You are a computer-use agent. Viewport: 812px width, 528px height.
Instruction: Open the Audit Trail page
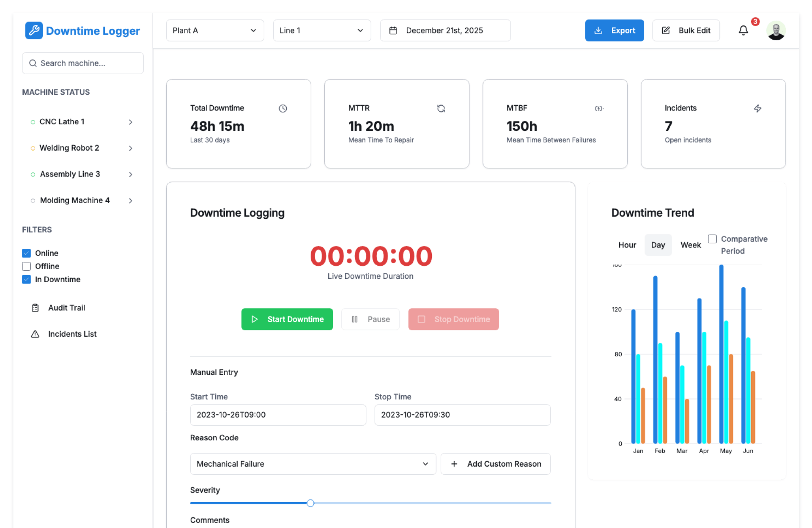pos(66,308)
